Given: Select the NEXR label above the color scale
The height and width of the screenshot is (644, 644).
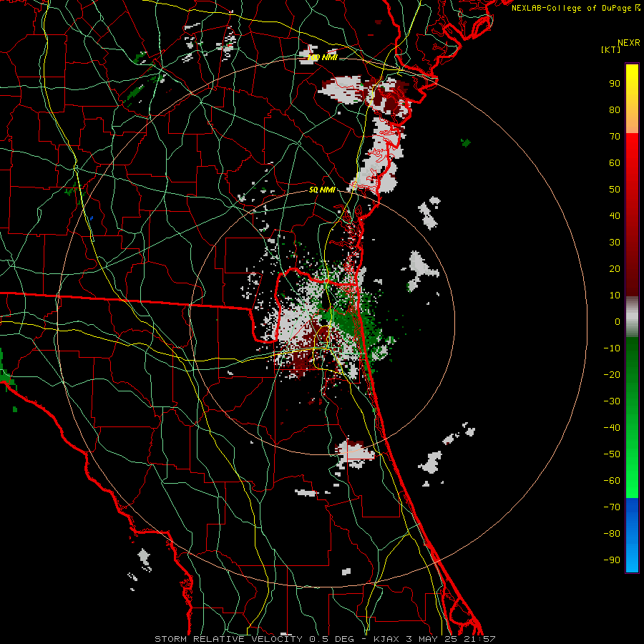Looking at the screenshot, I should point(629,43).
